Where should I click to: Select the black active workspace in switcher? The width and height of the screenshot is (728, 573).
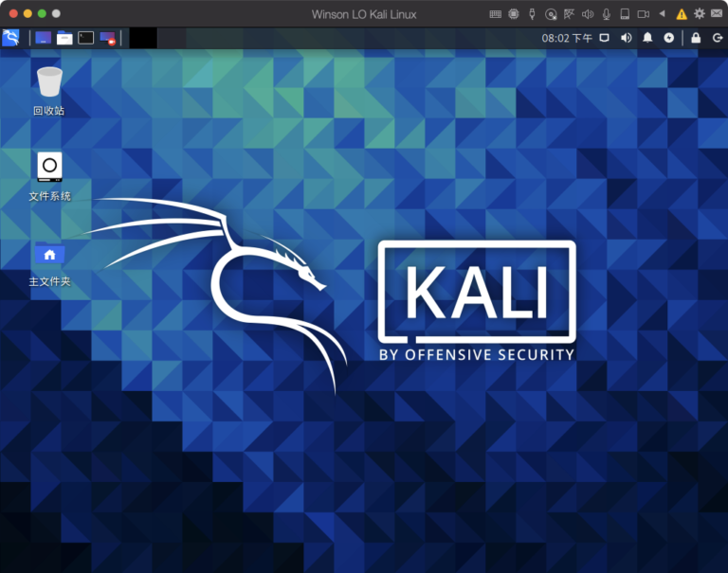(143, 38)
